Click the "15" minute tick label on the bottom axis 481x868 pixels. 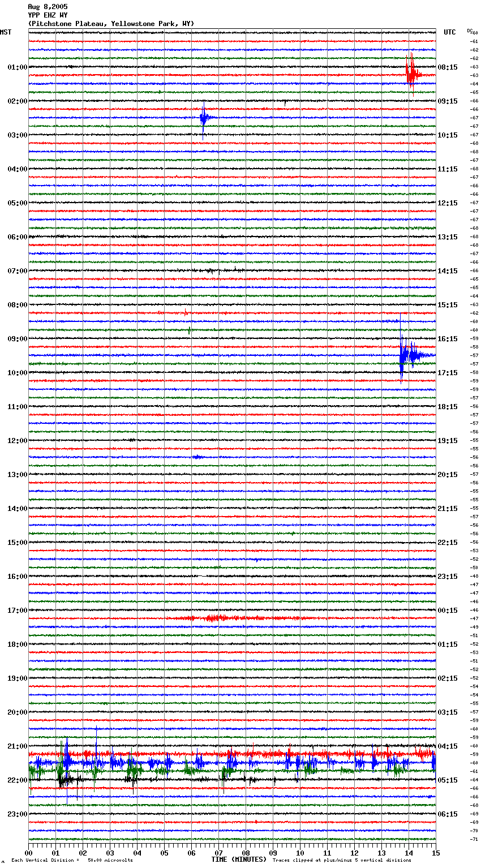[436, 853]
